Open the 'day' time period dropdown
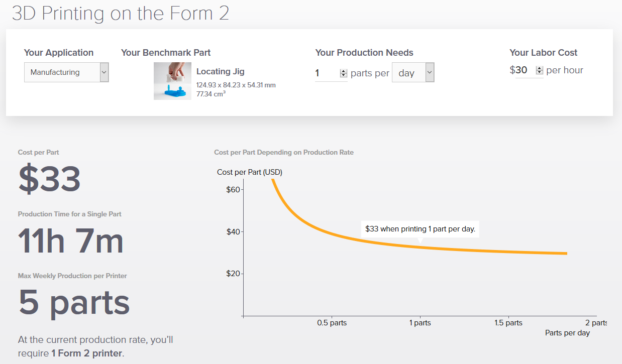The width and height of the screenshot is (622, 364). click(x=412, y=72)
